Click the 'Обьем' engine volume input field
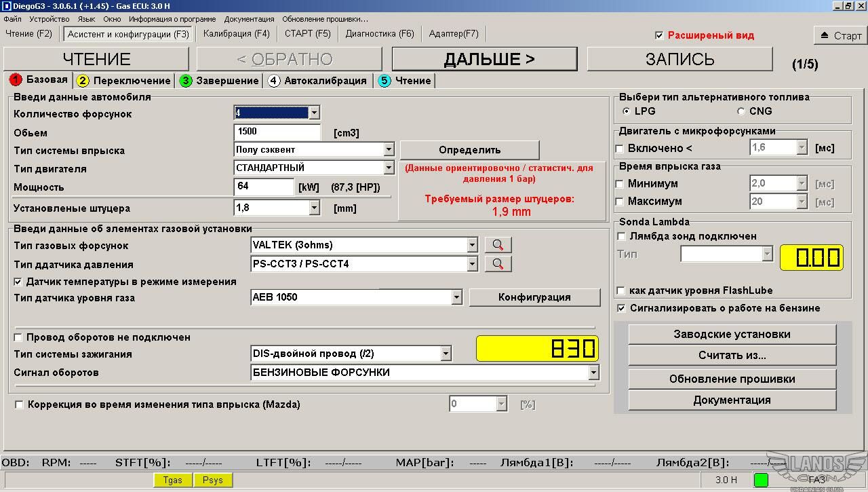 pos(277,132)
